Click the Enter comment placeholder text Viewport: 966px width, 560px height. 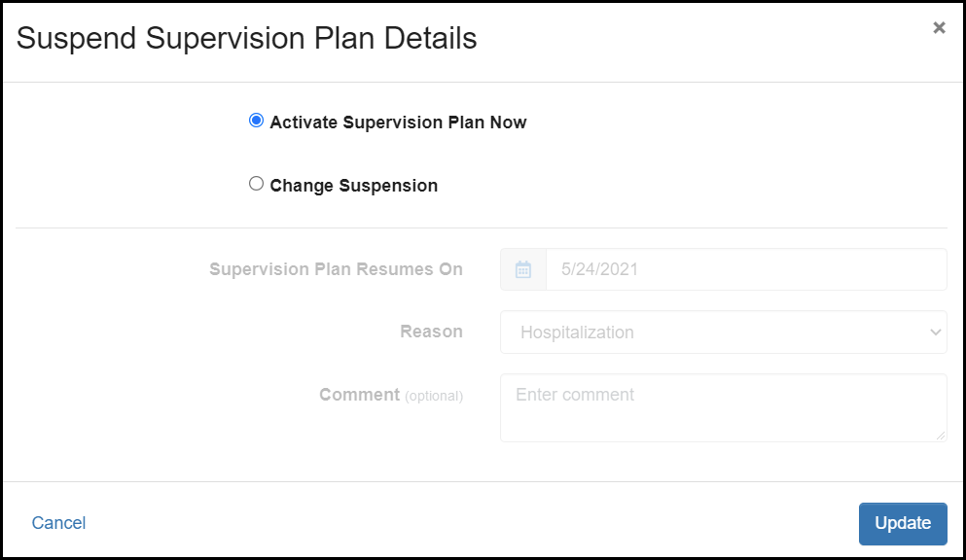pos(575,395)
